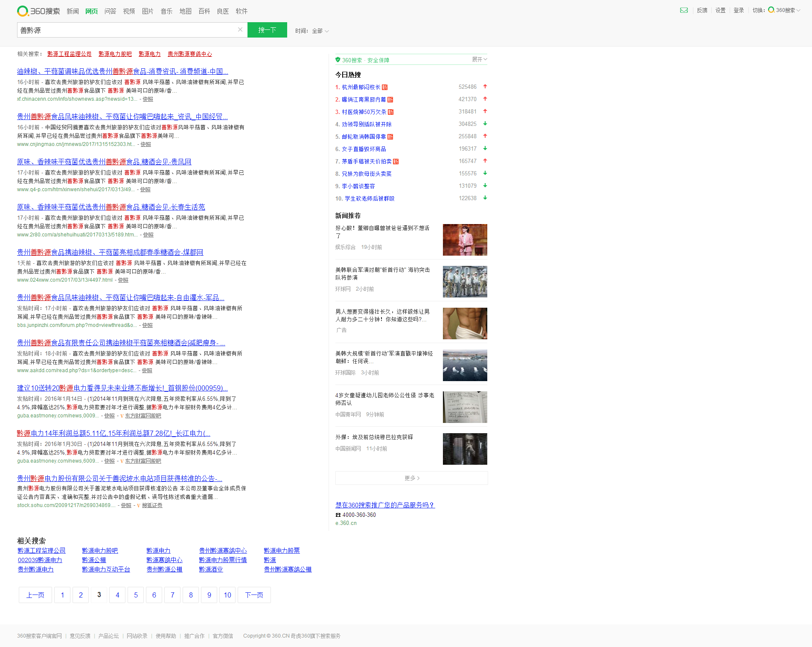Screen dimensions: 812x647
Task: Switch to the 新闻 tab
Action: (x=73, y=11)
